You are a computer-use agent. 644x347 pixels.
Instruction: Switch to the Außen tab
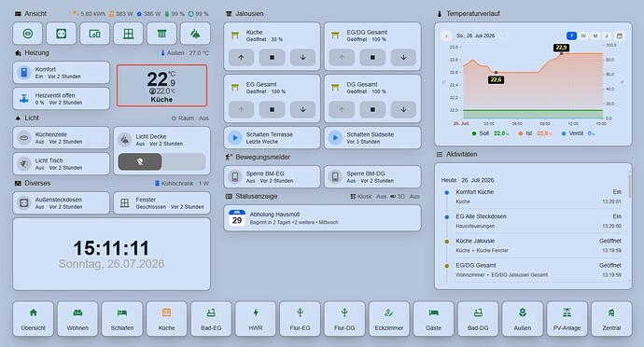coord(523,319)
